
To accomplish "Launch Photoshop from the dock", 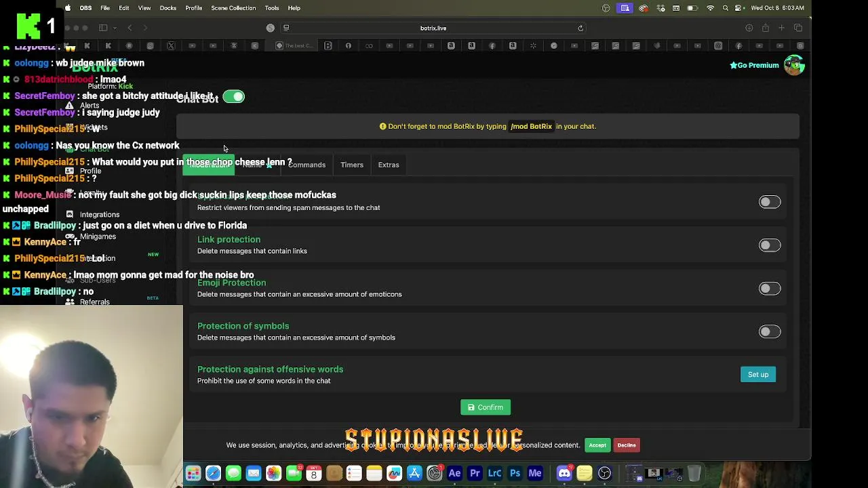I will tap(515, 473).
